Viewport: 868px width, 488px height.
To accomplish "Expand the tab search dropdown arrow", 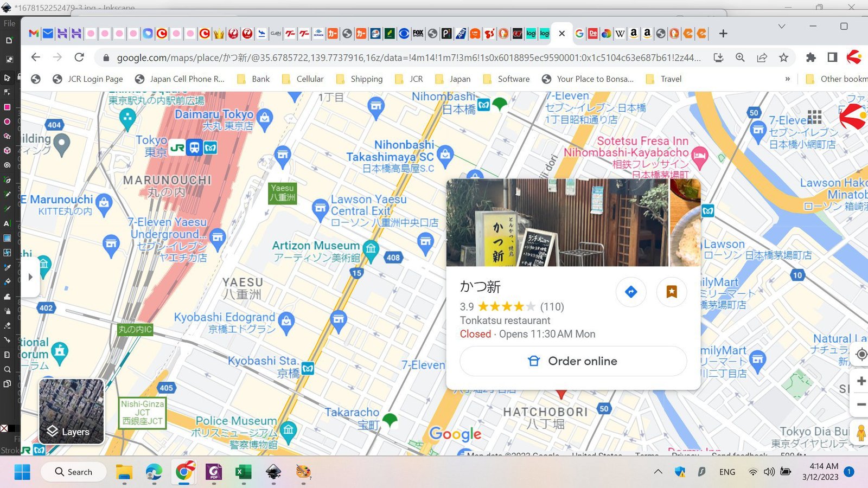I will [x=781, y=26].
